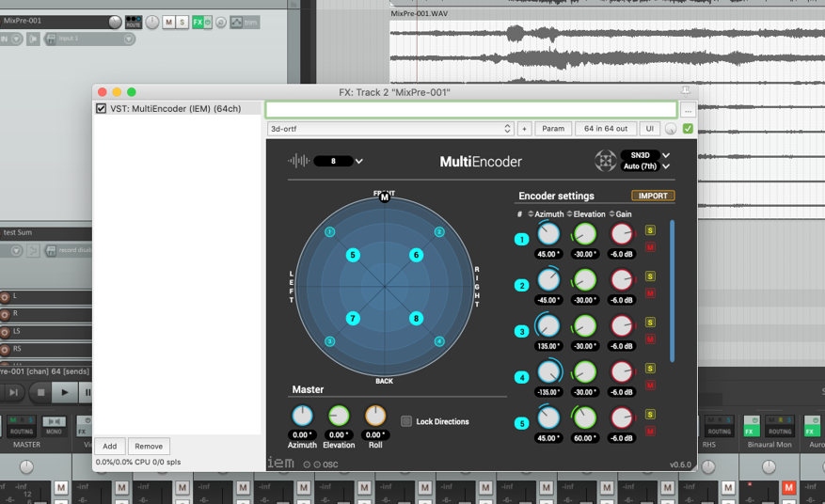Screen dimensions: 825x504
Task: Mute the MixPre-001 track
Action: pyautogui.click(x=168, y=22)
